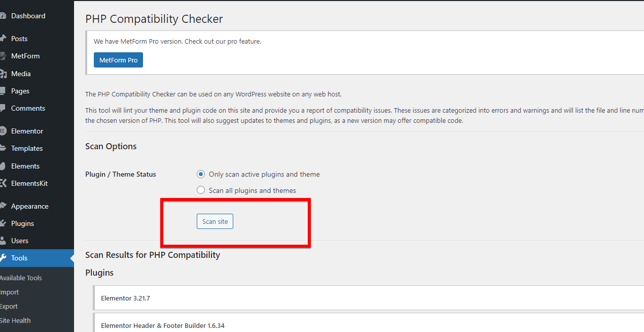
Task: Click the Tools wrench icon
Action: 3,258
